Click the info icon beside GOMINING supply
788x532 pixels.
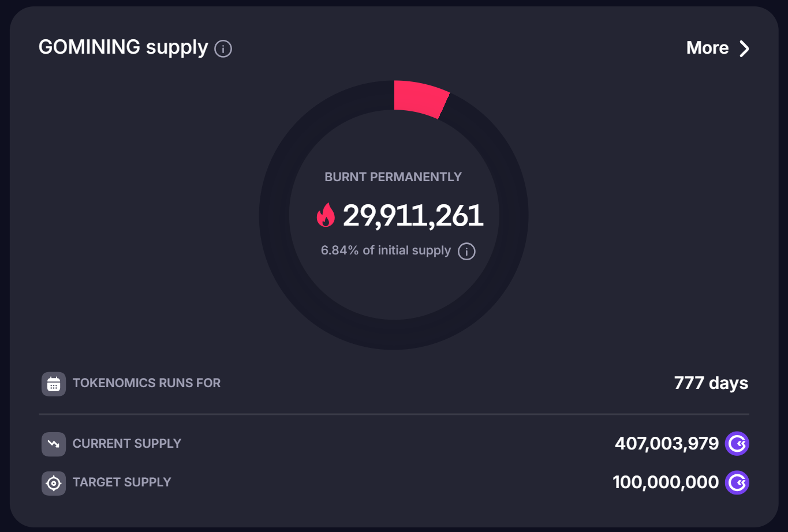(223, 48)
